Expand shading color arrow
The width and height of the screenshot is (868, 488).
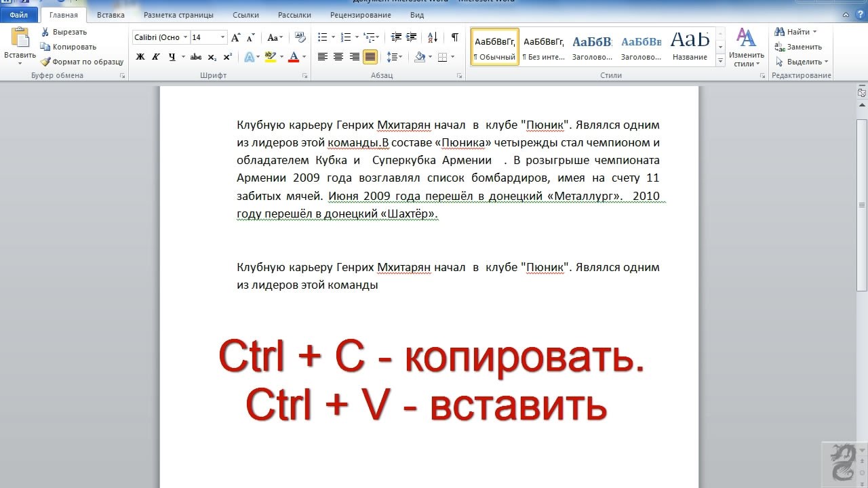point(429,57)
